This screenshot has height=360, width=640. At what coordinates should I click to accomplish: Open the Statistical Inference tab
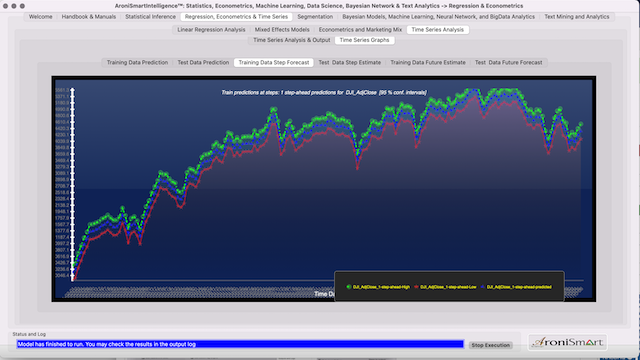150,17
